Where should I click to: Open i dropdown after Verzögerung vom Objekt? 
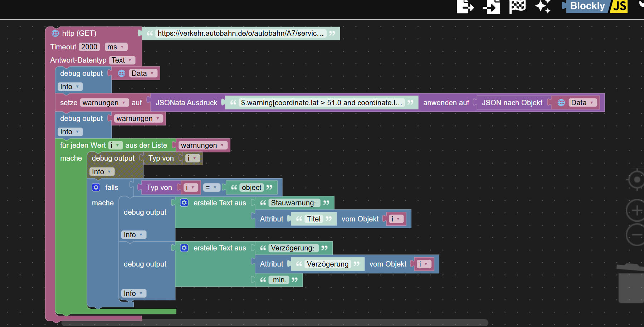pos(424,264)
